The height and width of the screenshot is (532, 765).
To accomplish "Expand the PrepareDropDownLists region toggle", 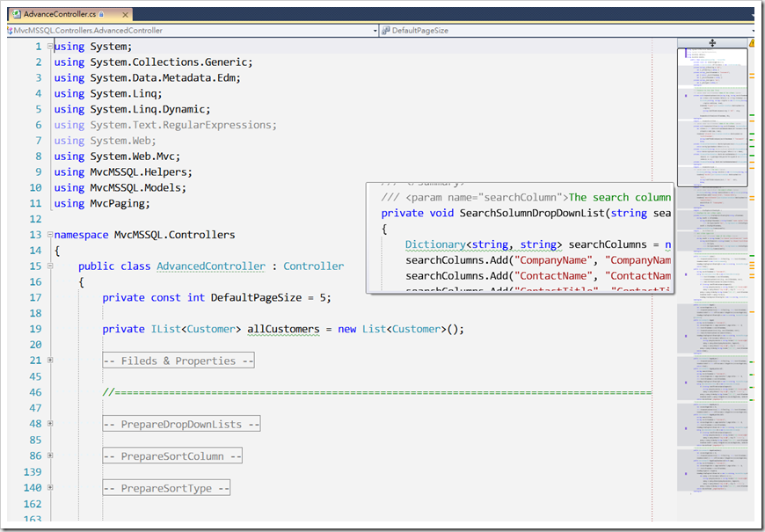I will [x=50, y=424].
